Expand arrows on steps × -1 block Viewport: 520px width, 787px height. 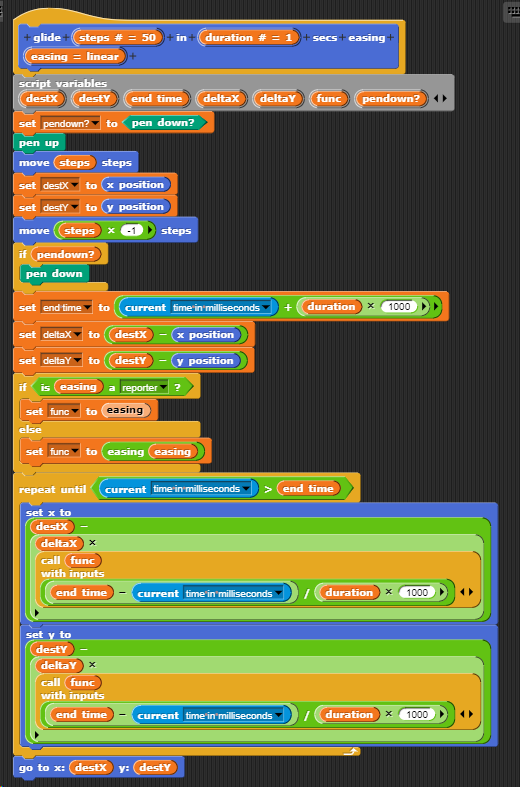pos(150,231)
